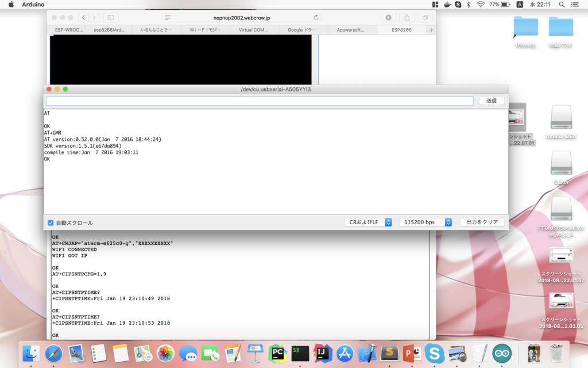Image resolution: width=588 pixels, height=368 pixels.
Task: Open Photos from the Dock
Action: 165,354
